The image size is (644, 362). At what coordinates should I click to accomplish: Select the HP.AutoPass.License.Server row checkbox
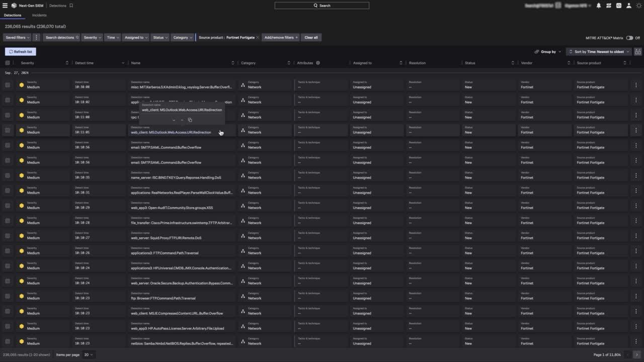[8, 326]
